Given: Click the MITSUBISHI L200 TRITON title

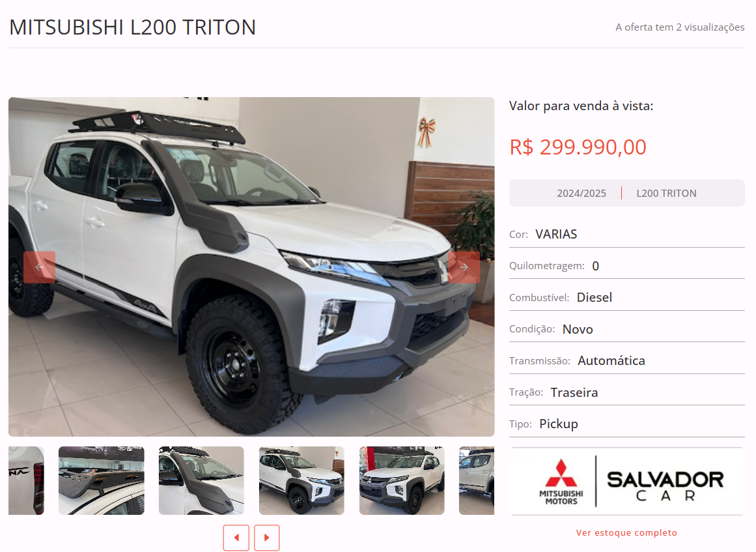Looking at the screenshot, I should click(133, 27).
